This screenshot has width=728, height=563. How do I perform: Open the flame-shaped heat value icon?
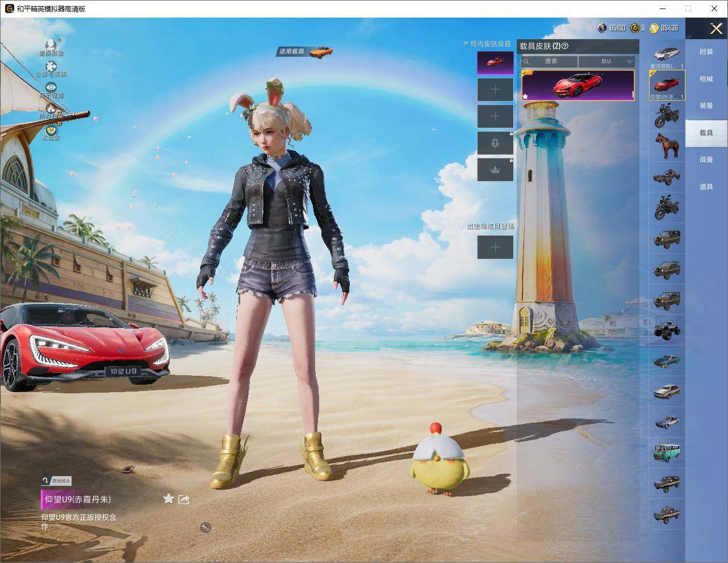51,108
